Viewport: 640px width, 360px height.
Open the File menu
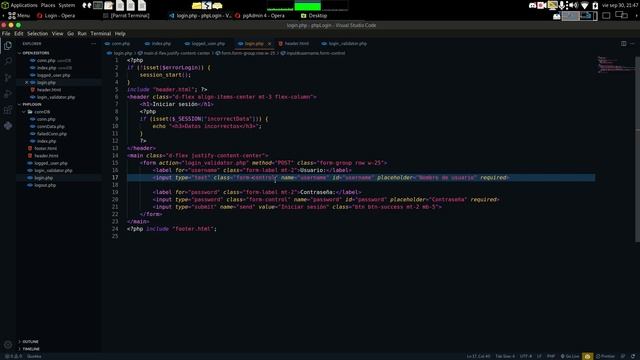point(6,33)
